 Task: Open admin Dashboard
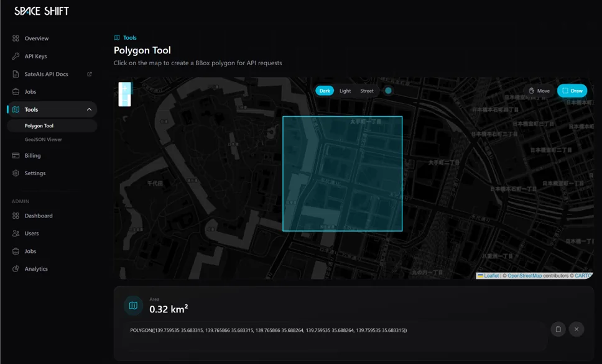[x=39, y=216]
